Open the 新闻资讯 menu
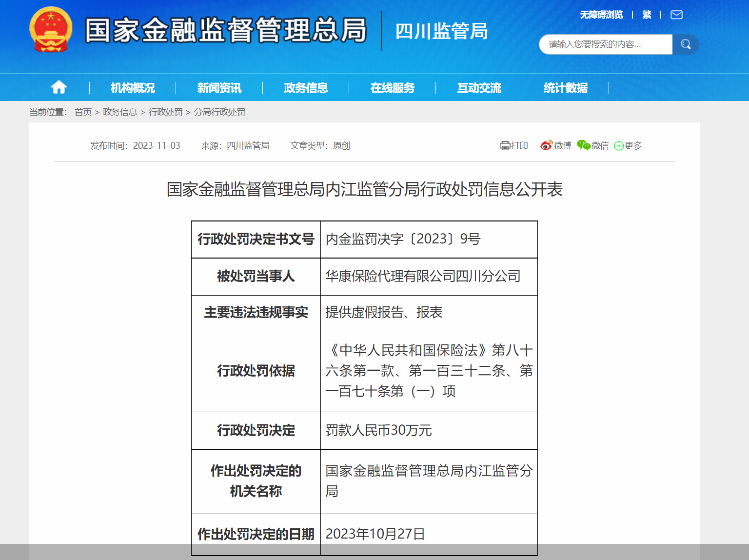Image resolution: width=749 pixels, height=560 pixels. (x=219, y=88)
